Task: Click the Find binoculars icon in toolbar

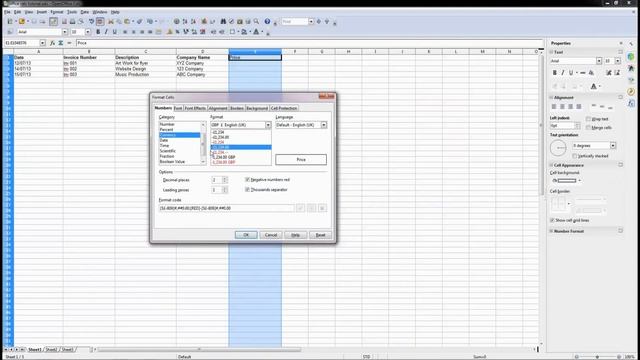Action: [x=223, y=21]
